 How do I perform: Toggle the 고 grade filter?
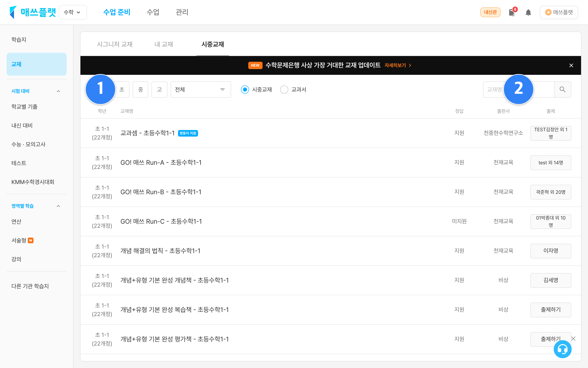159,90
